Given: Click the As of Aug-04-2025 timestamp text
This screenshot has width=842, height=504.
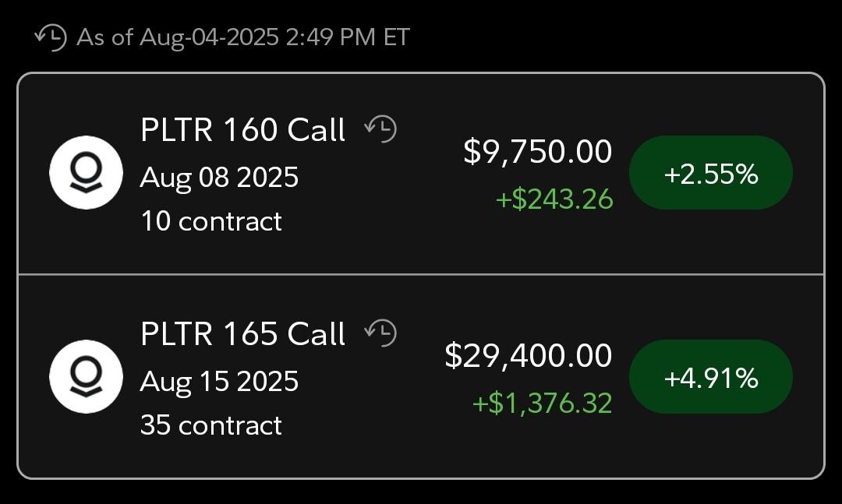Looking at the screenshot, I should pos(243,37).
